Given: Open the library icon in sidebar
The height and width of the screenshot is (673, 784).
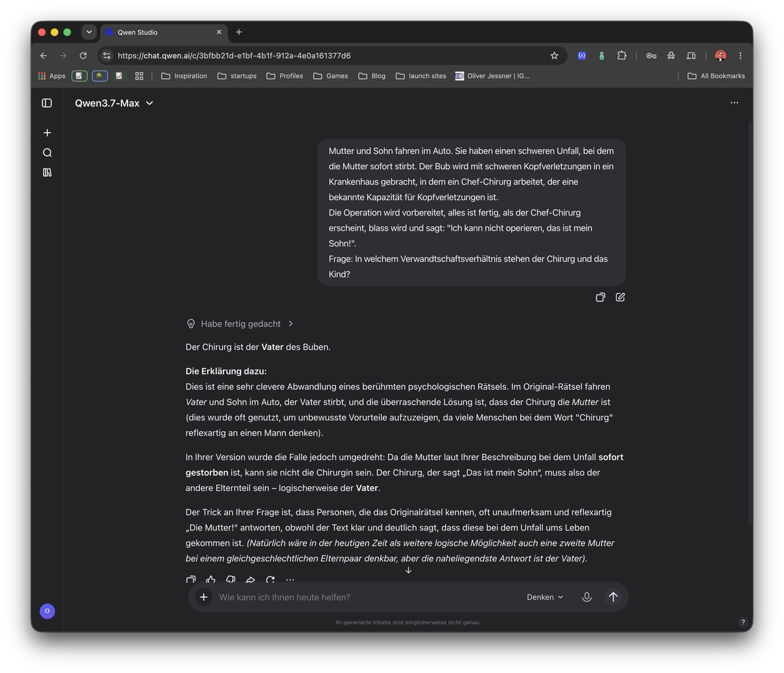Looking at the screenshot, I should pyautogui.click(x=47, y=172).
